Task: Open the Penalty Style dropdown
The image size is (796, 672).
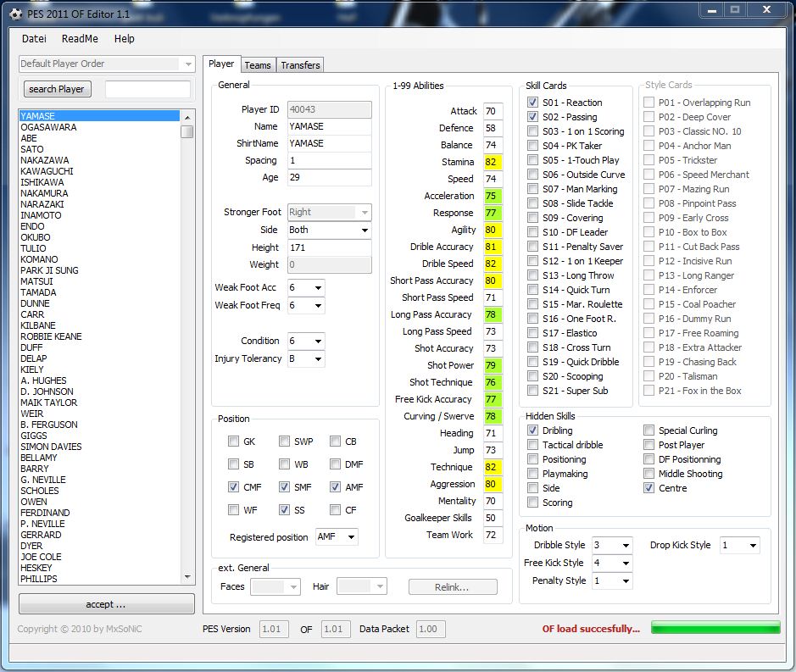Action: point(612,580)
